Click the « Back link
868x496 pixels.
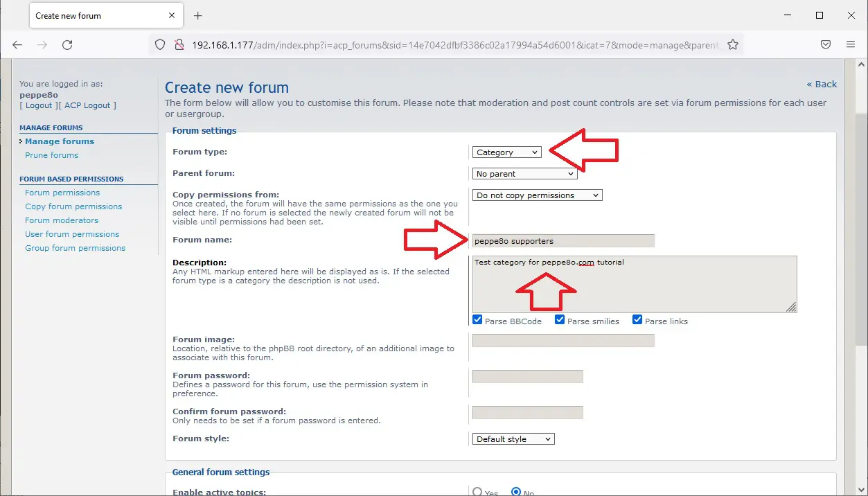pos(822,84)
